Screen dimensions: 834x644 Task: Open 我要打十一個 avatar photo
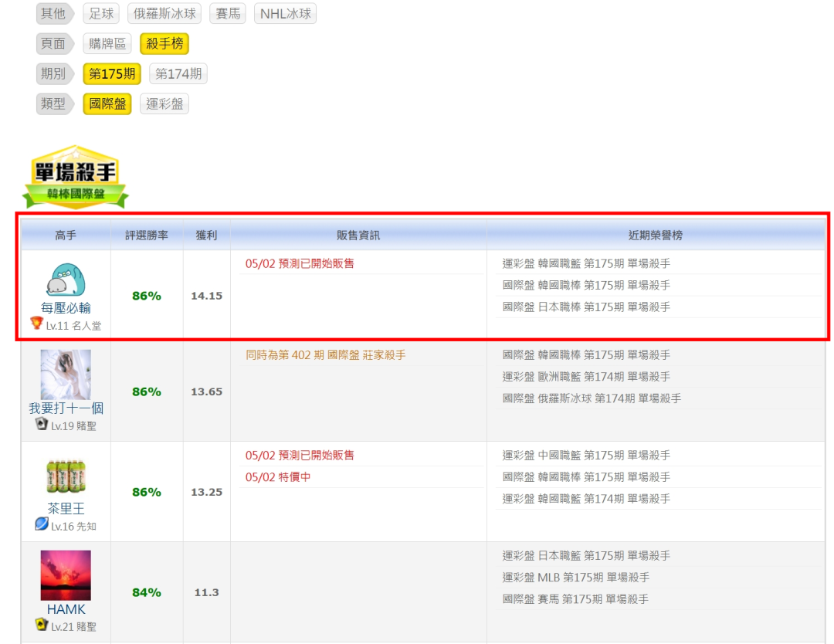(x=66, y=375)
